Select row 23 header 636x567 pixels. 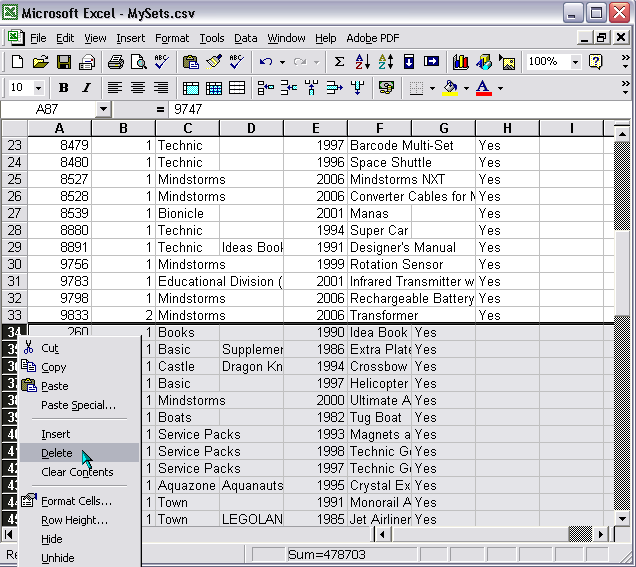(x=14, y=145)
